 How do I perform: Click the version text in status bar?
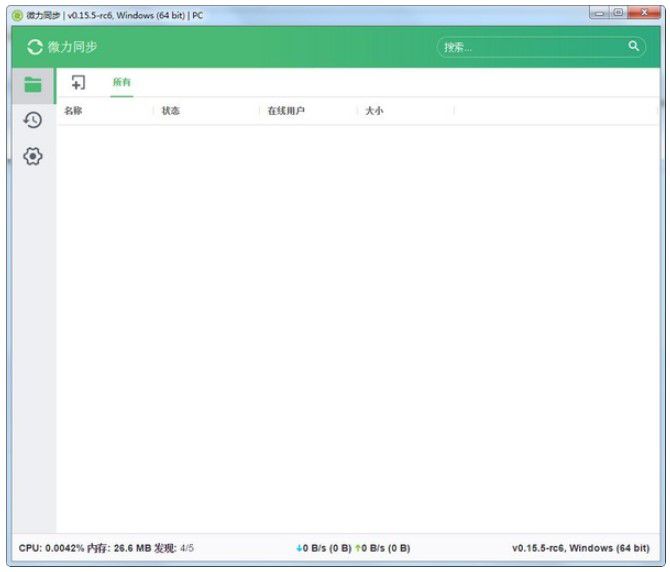tap(581, 548)
